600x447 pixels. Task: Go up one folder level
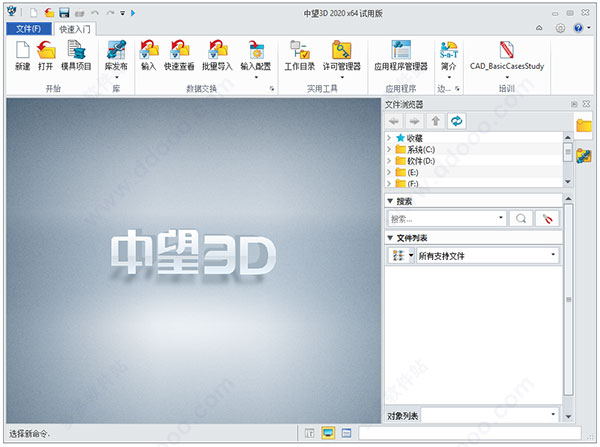tap(435, 121)
